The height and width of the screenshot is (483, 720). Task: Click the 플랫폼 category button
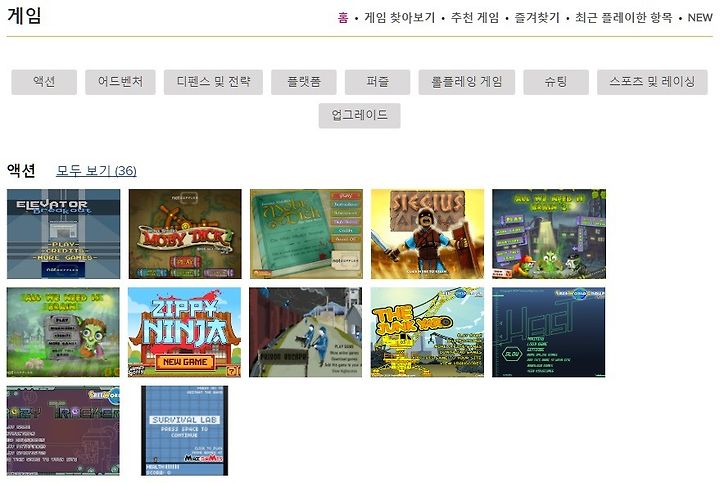pos(304,82)
